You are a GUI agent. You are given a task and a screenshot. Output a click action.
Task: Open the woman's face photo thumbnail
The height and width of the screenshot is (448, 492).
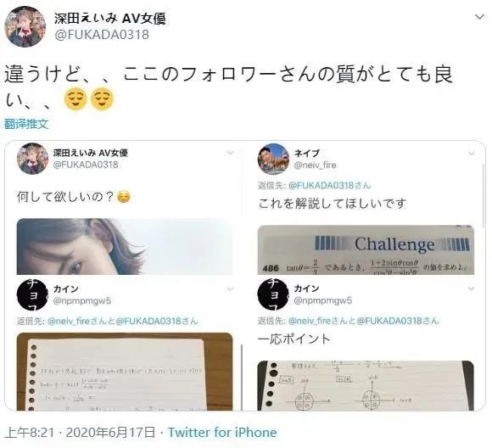(125, 246)
